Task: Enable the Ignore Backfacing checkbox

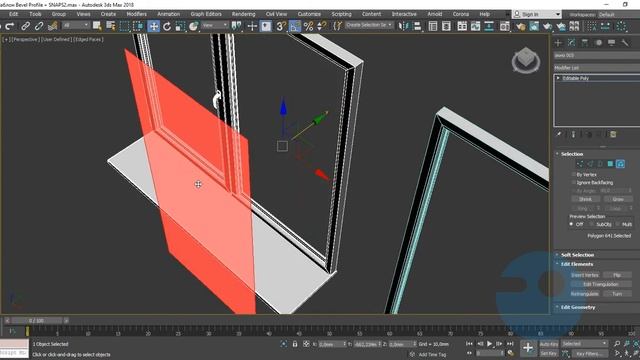Action: point(573,182)
